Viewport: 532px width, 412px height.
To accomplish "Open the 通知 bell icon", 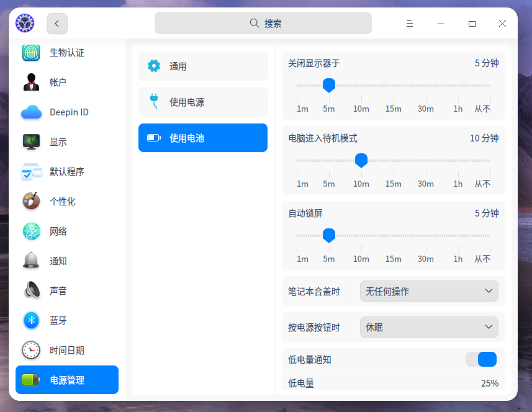I will (x=31, y=261).
